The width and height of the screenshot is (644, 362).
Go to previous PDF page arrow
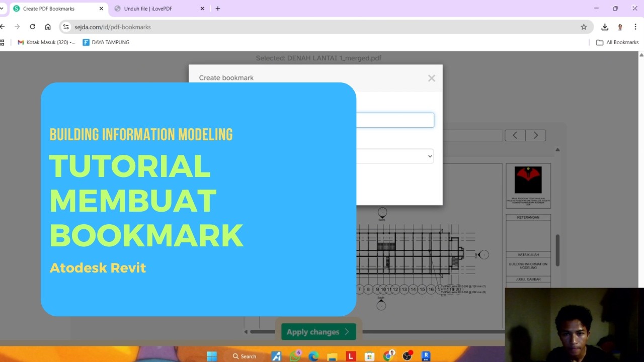515,135
